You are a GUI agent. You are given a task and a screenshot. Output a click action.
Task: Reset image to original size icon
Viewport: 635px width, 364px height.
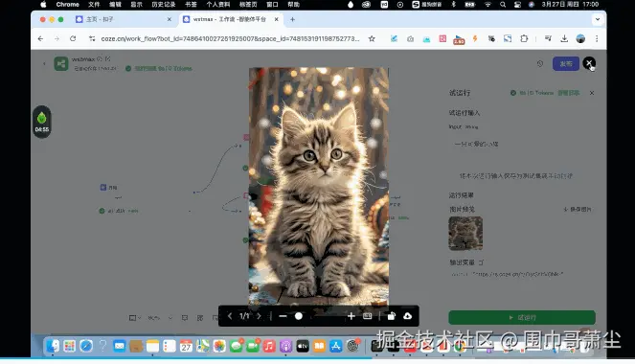point(368,316)
